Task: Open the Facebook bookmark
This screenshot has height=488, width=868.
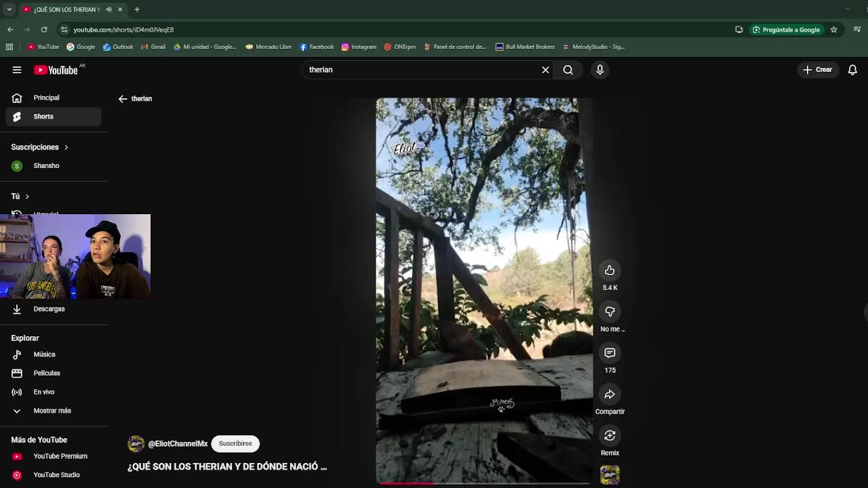Action: pyautogui.click(x=317, y=47)
